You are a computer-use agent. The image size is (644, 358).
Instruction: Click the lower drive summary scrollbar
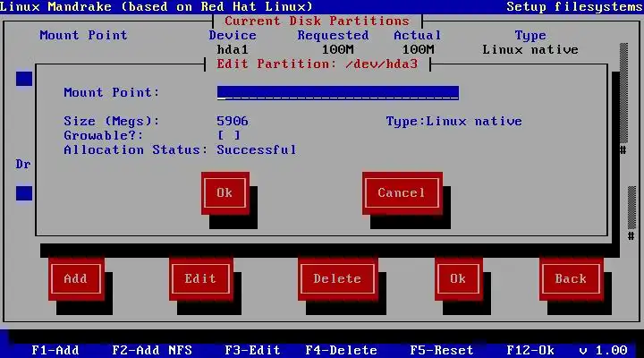tap(631, 213)
